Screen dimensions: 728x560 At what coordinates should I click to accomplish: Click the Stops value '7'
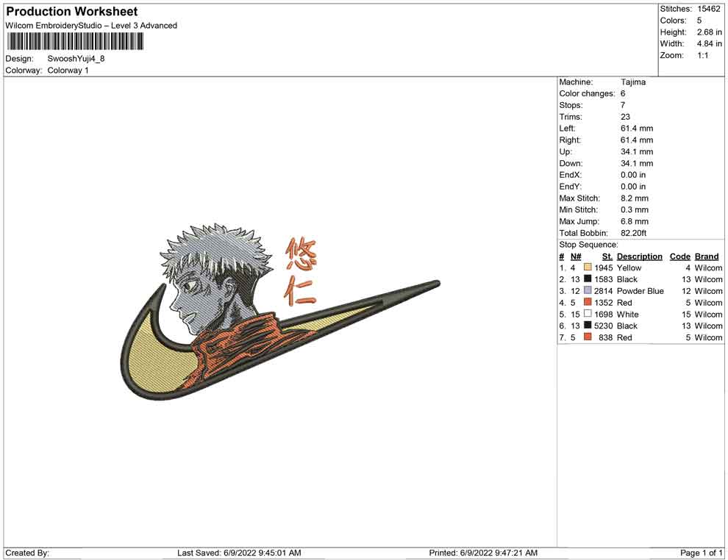click(623, 105)
